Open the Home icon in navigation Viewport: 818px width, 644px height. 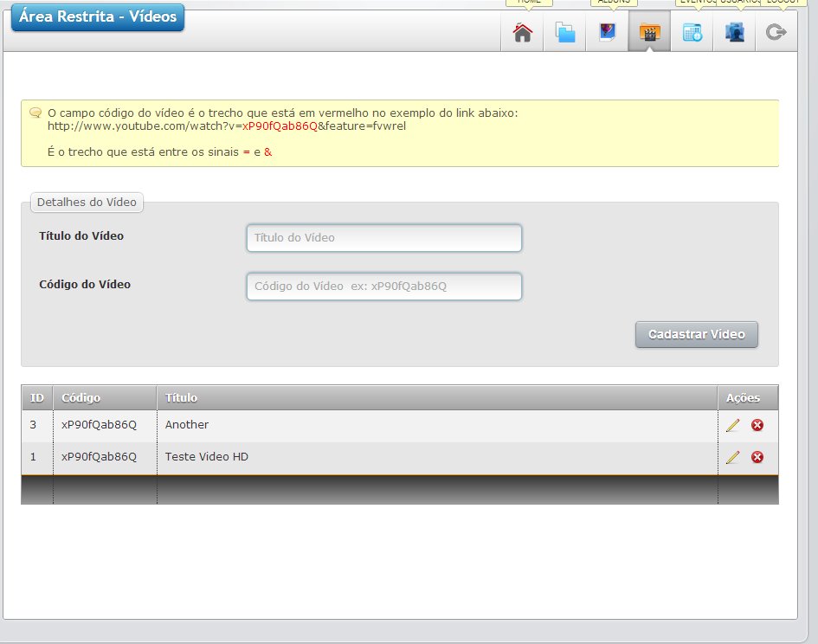(x=522, y=32)
